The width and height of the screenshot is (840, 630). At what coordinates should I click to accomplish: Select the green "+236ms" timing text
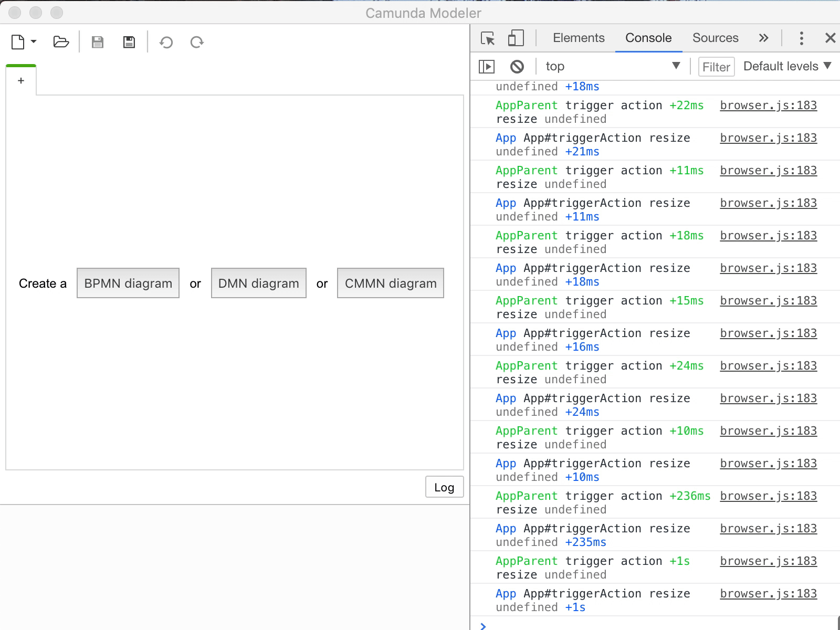690,496
